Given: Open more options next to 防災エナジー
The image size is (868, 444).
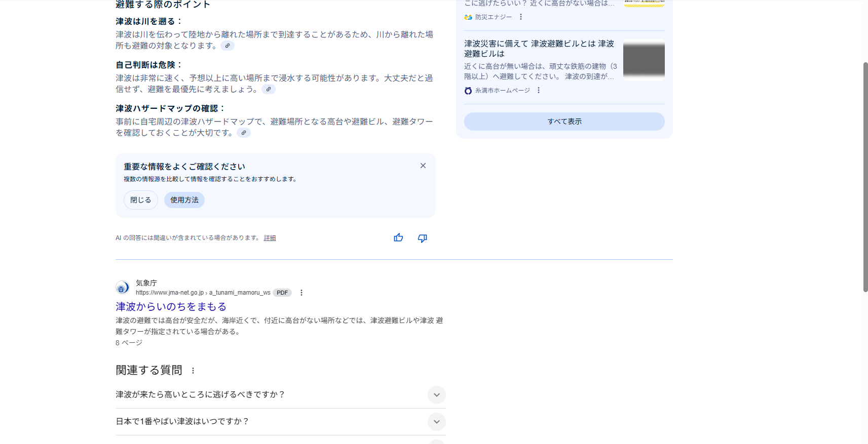Looking at the screenshot, I should pyautogui.click(x=520, y=17).
